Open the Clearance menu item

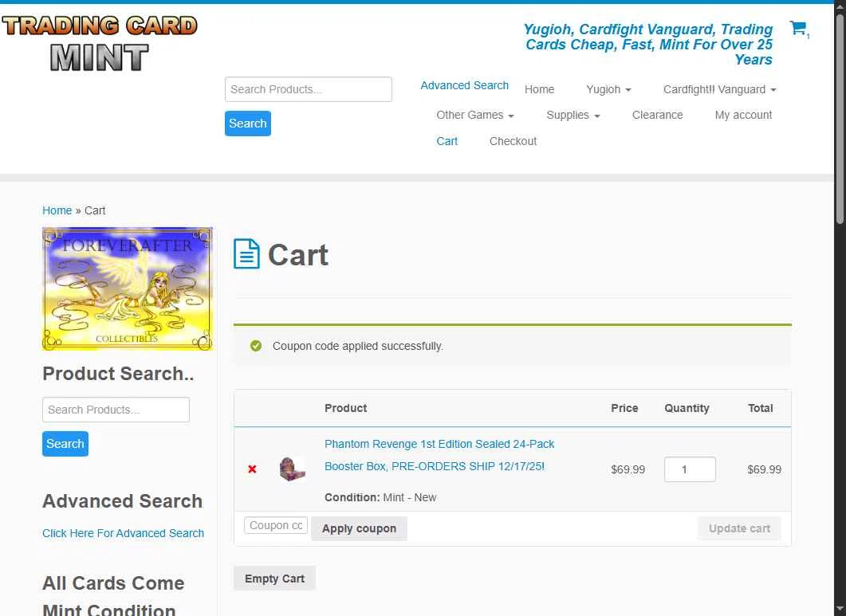pos(657,116)
